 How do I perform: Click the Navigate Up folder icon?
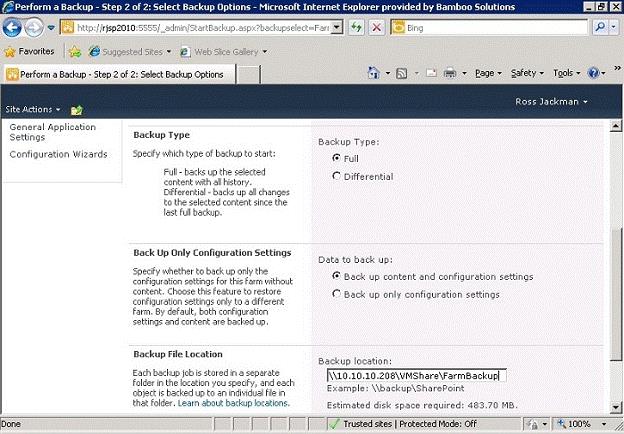coord(76,110)
